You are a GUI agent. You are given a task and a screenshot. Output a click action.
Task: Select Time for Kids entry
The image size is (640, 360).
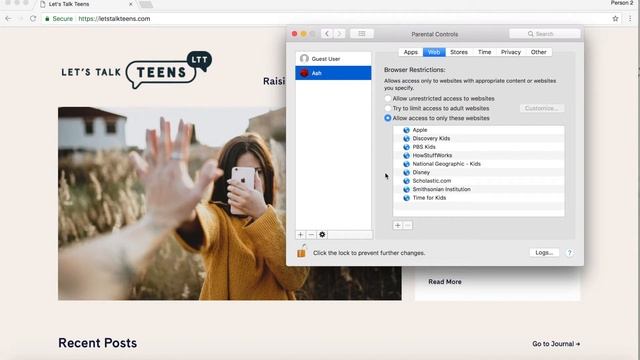[x=479, y=198]
